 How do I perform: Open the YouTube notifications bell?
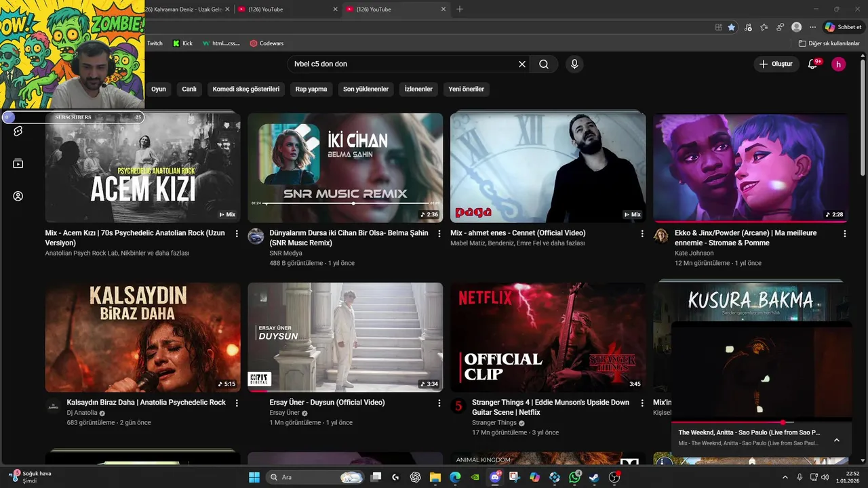coord(812,64)
